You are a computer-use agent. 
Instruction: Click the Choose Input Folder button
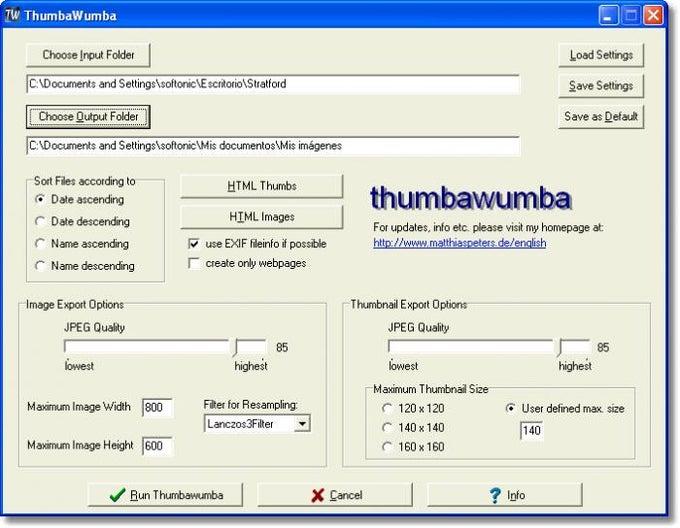pyautogui.click(x=88, y=55)
